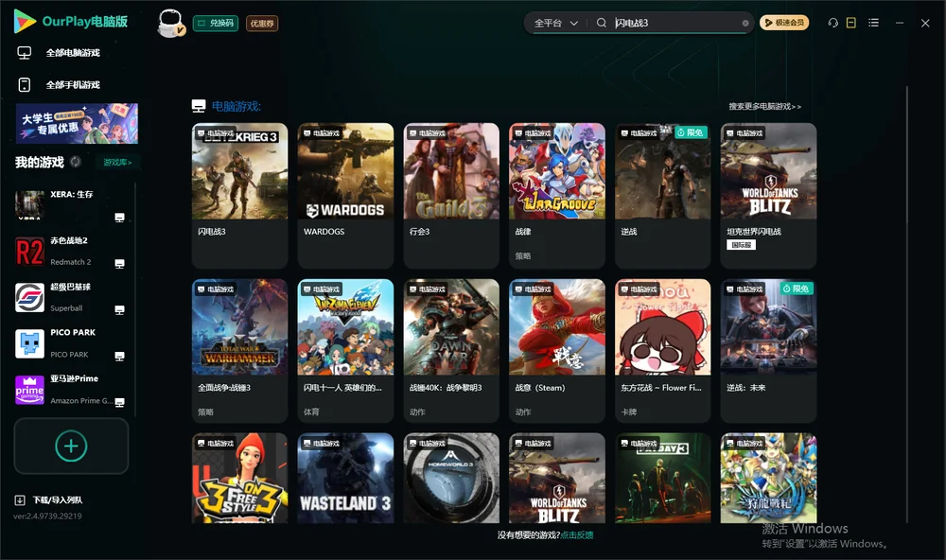Viewport: 946px width, 560px height.
Task: Open the 大学生专属优惠 banner
Action: tap(77, 123)
